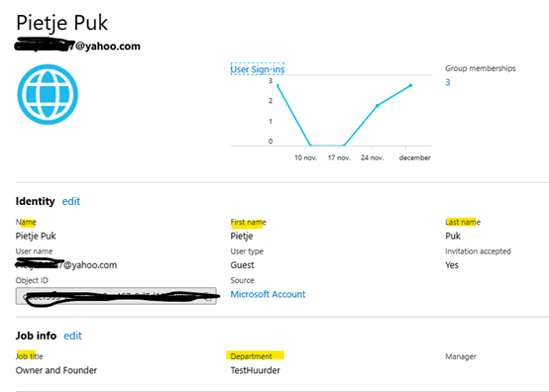Click the User name yahoo.com value
549x392 pixels.
click(x=66, y=265)
